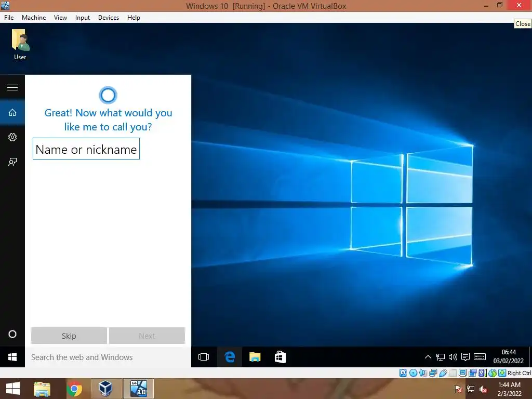Click host Action Center flag icon
This screenshot has height=399, width=532.
[458, 389]
